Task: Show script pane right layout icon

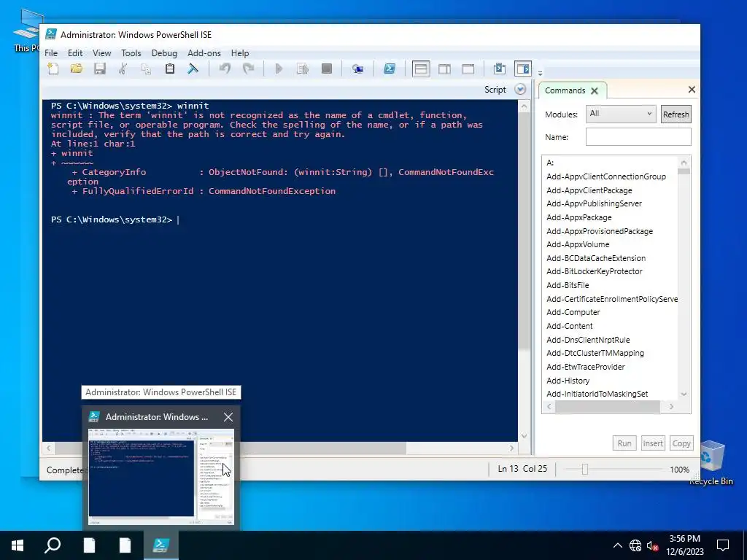Action: pyautogui.click(x=444, y=69)
